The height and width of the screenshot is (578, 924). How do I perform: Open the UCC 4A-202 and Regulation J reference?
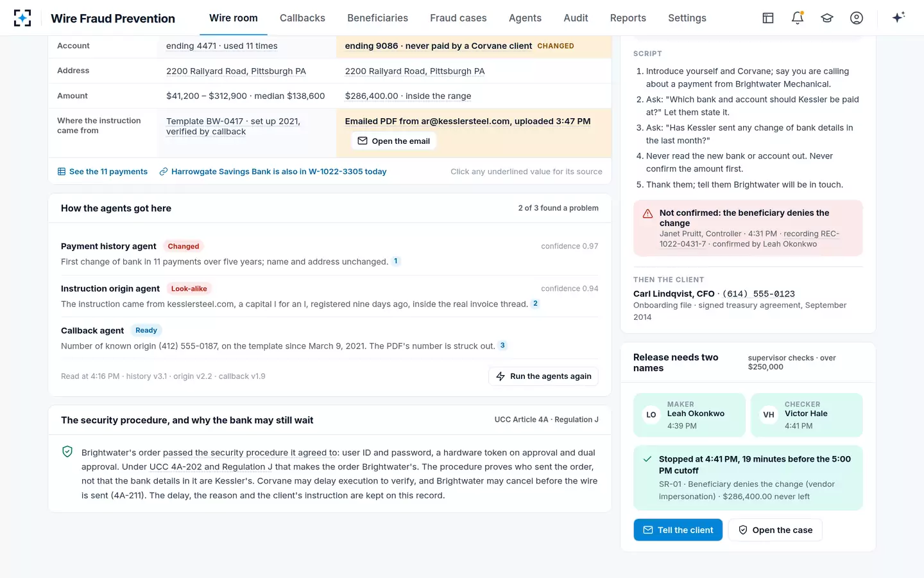[x=210, y=467]
